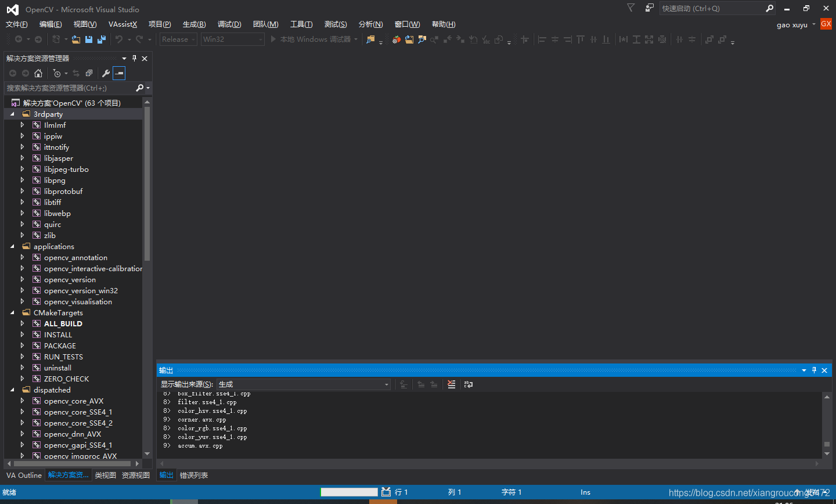Open dropdown arrow beside 本地 Windows 调试器
This screenshot has width=836, height=504.
[x=356, y=39]
